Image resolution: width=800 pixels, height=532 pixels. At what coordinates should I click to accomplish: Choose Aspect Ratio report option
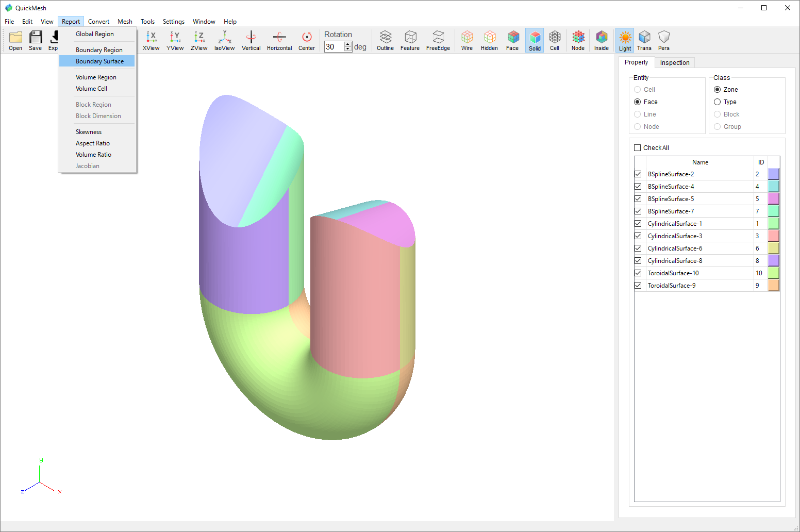(97, 143)
